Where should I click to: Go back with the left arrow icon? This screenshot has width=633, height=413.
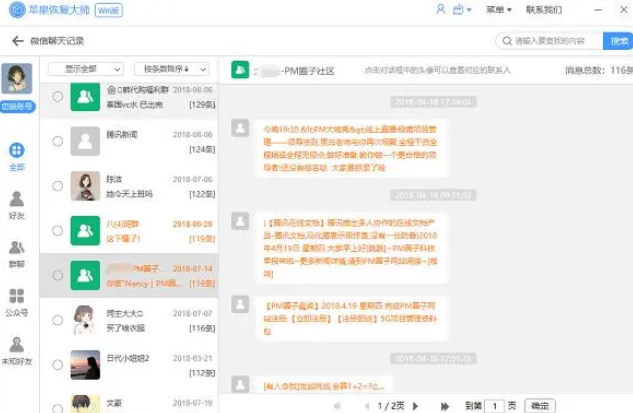(x=18, y=41)
